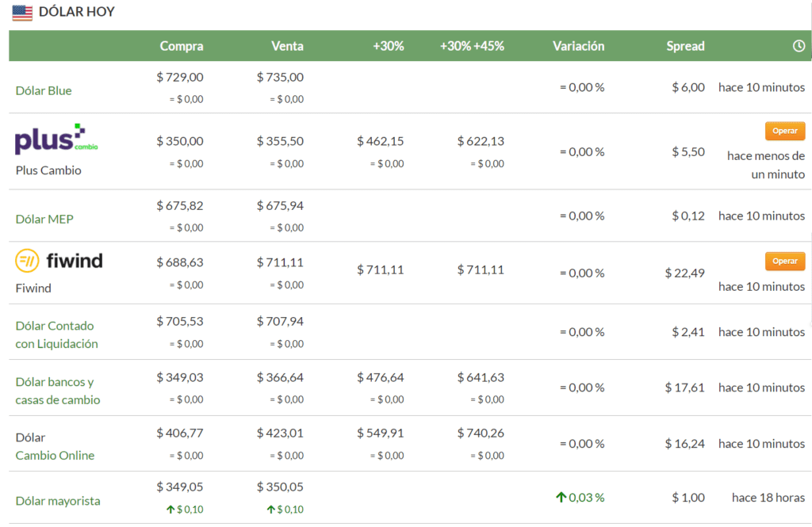The height and width of the screenshot is (527, 812).
Task: Open the Dólar Blue link
Action: click(44, 90)
